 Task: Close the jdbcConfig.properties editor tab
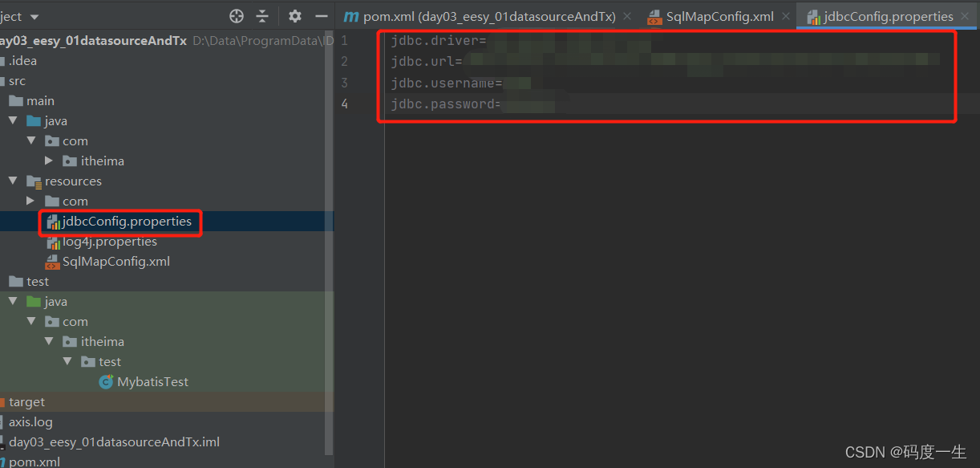[x=965, y=16]
